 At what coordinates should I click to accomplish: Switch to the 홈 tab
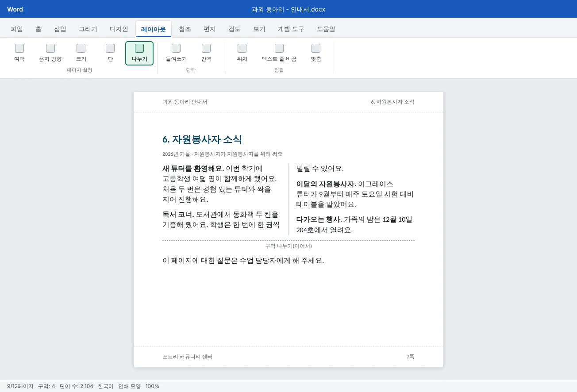click(38, 29)
